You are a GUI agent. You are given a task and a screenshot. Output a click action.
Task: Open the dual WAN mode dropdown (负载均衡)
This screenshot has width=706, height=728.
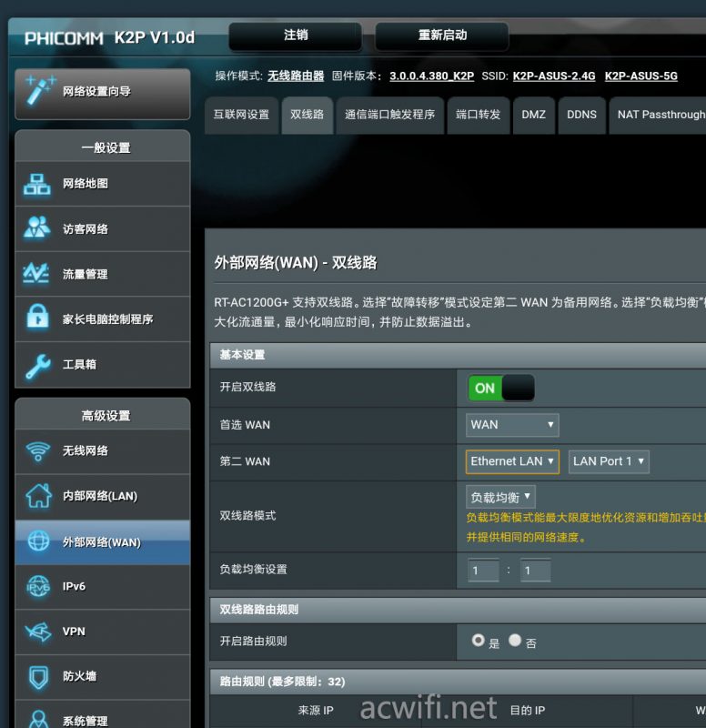tap(500, 497)
